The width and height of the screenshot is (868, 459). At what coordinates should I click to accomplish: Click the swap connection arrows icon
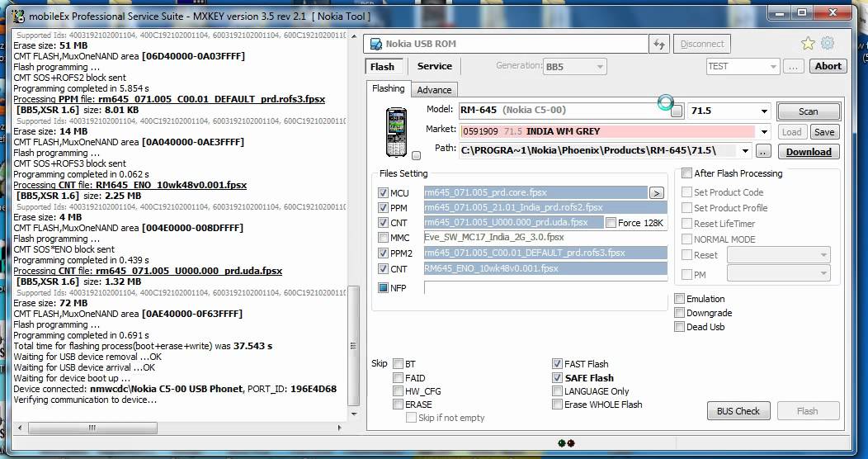[x=659, y=44]
